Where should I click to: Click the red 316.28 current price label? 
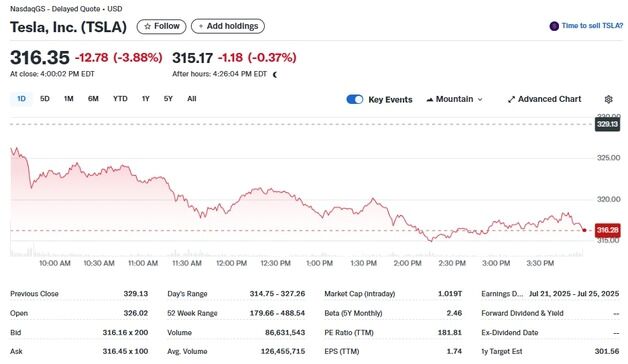click(x=608, y=230)
